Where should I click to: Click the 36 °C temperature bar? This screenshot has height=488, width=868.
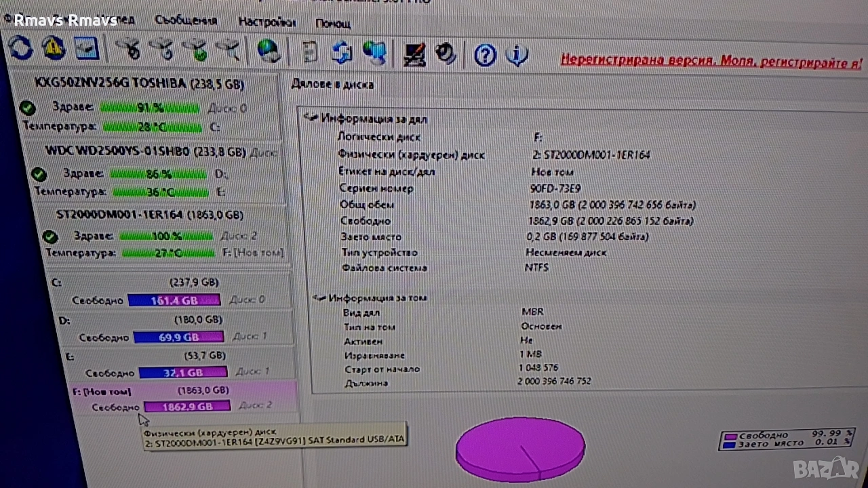[x=160, y=192]
